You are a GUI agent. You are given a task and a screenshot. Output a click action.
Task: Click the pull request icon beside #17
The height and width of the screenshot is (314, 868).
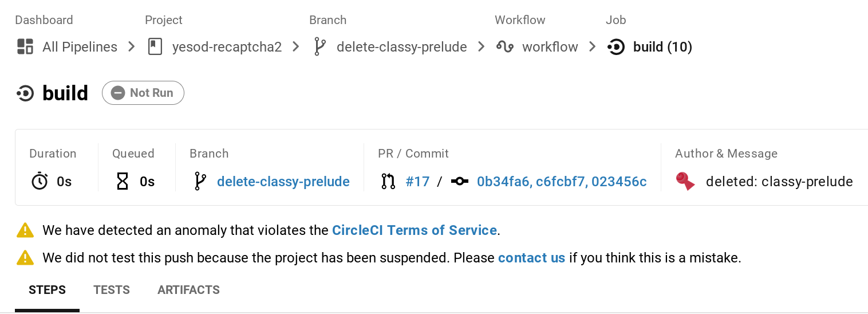[x=388, y=182]
